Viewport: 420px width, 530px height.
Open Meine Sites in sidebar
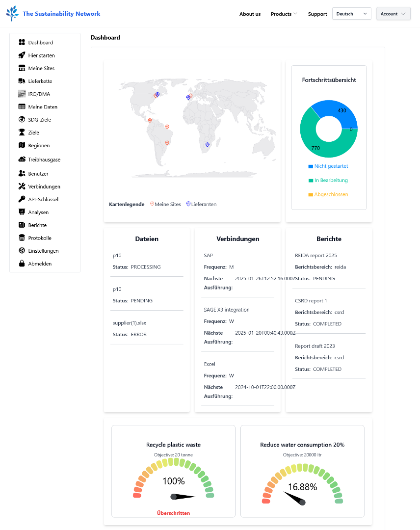point(41,68)
